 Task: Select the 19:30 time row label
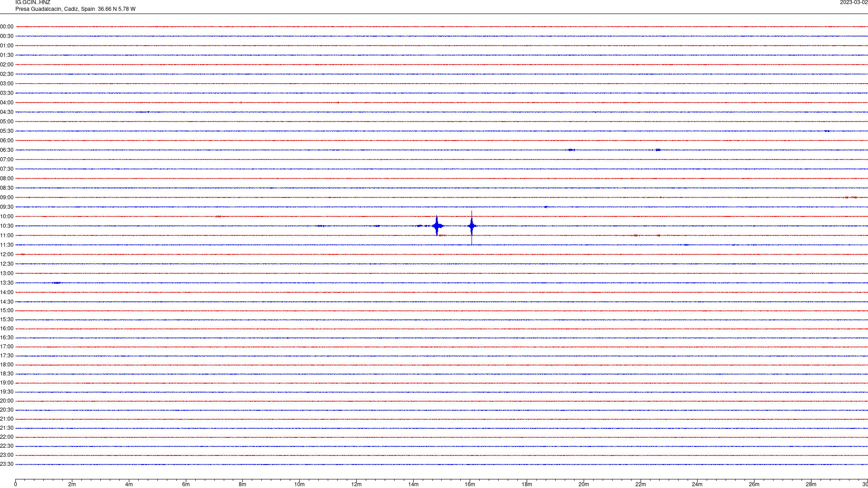coord(7,392)
